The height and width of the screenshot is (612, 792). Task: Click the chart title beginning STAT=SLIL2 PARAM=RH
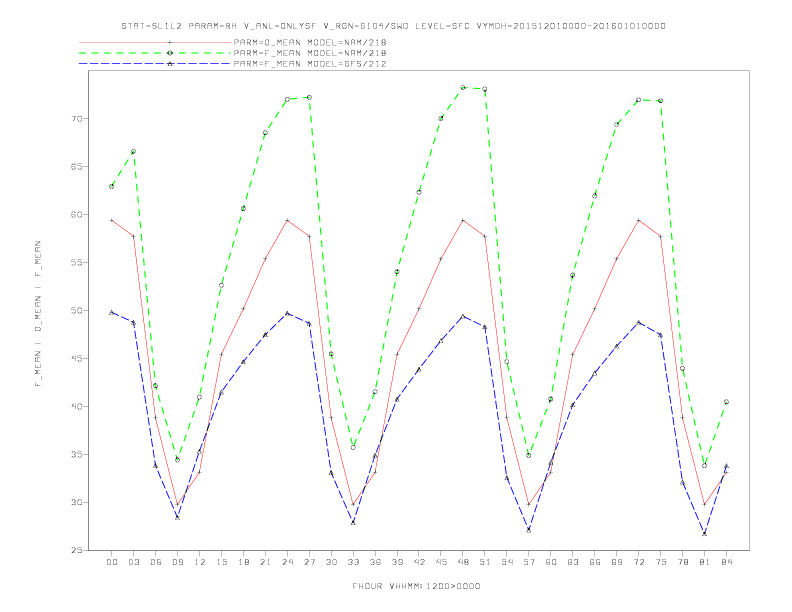(x=393, y=26)
